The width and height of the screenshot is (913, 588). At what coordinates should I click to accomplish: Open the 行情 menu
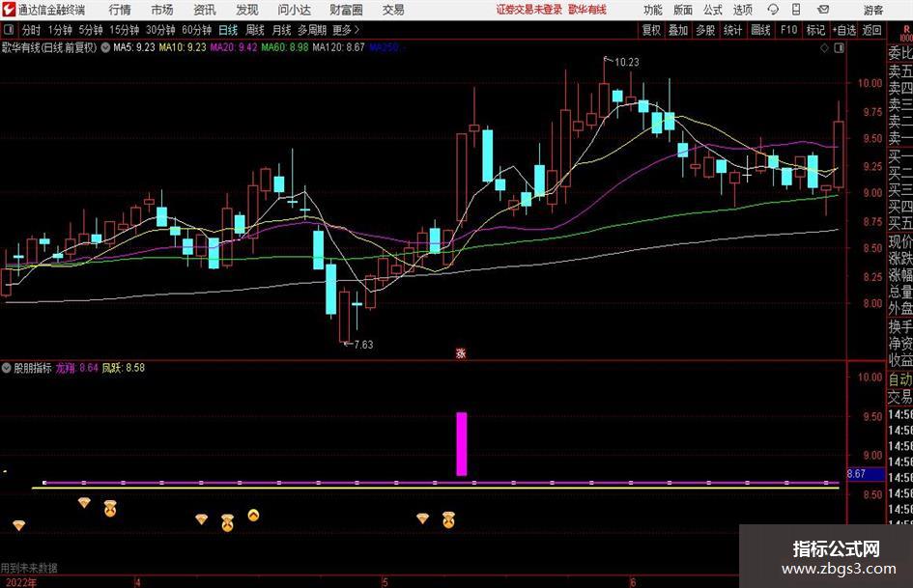[x=120, y=10]
